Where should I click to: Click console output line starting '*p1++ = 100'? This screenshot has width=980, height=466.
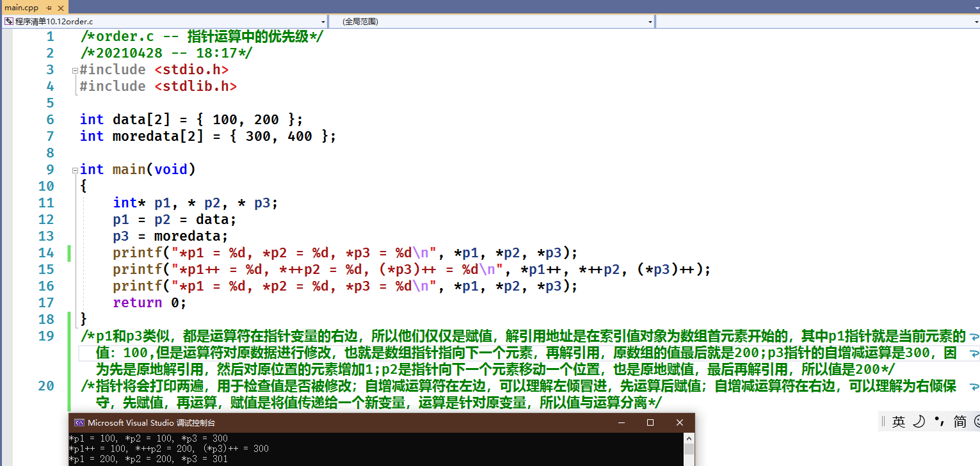168,449
